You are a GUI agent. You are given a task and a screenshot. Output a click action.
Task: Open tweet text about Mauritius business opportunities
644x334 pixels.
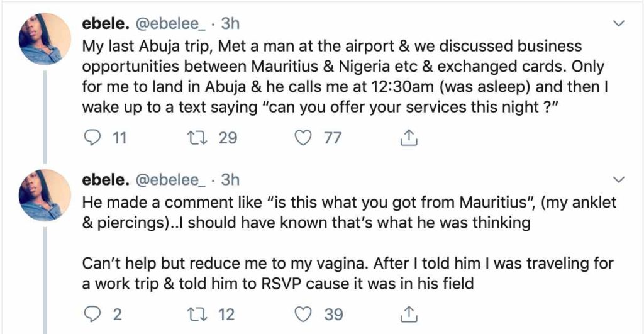click(x=340, y=75)
